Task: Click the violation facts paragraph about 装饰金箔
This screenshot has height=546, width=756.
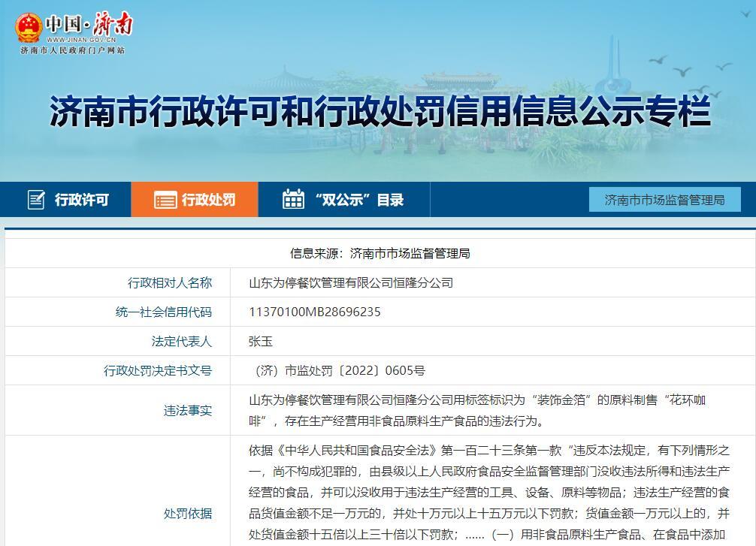Action: pyautogui.click(x=477, y=411)
